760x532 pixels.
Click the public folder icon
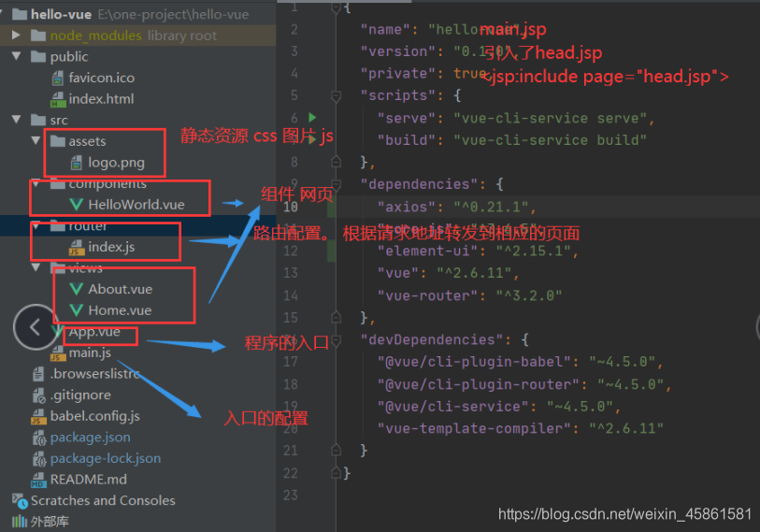(38, 57)
